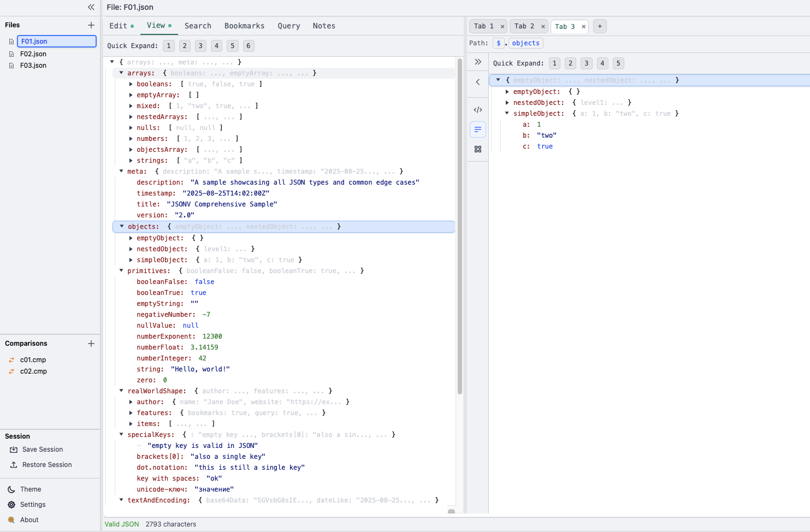Expand the booleans array node
The width and height of the screenshot is (810, 532).
[x=130, y=84]
